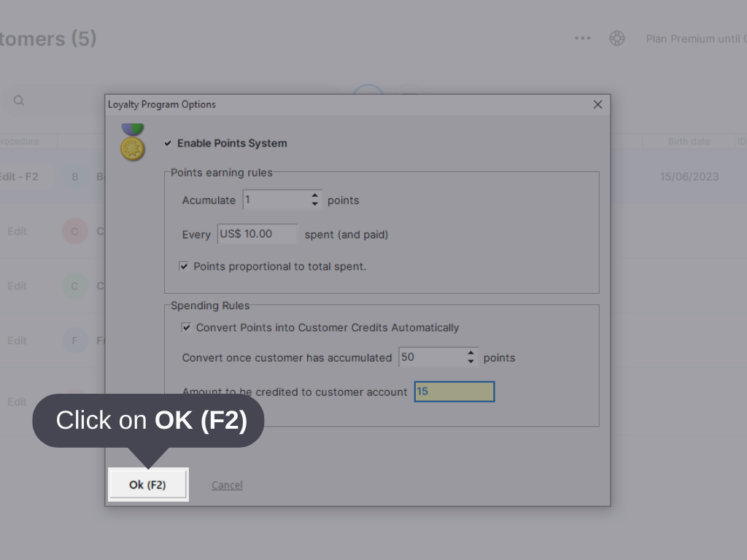The image size is (747, 560).
Task: Toggle 'Points proportional to total spent' checkbox
Action: point(185,266)
